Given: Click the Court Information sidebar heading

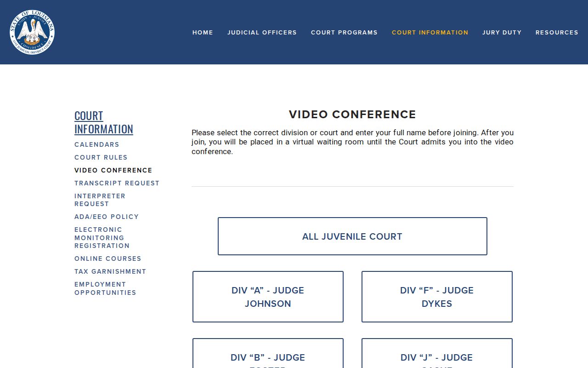Looking at the screenshot, I should [x=104, y=122].
